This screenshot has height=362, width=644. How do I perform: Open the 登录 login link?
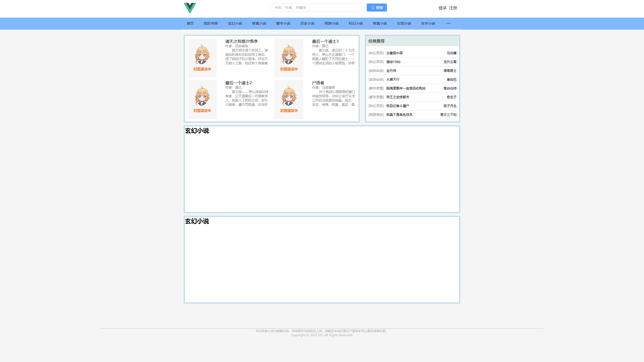click(x=442, y=8)
